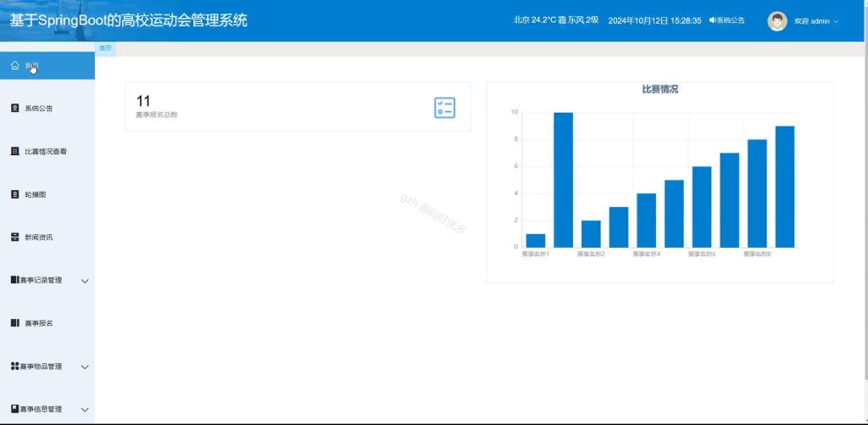Click the speaker icon beside 系统公告 in the header
The image size is (868, 425).
point(712,20)
